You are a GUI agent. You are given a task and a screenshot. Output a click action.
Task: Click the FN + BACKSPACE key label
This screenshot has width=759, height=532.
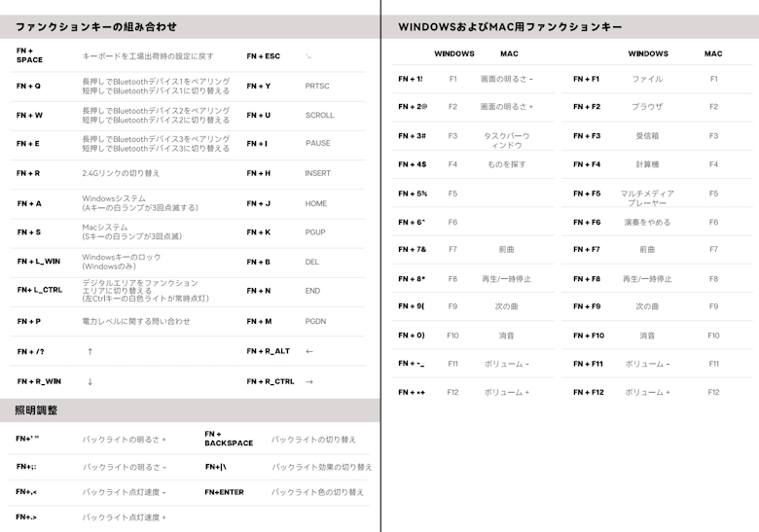click(229, 439)
